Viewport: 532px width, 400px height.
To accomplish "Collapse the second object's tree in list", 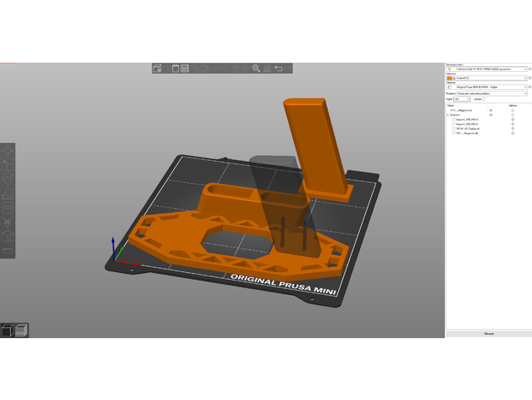I will click(x=449, y=114).
